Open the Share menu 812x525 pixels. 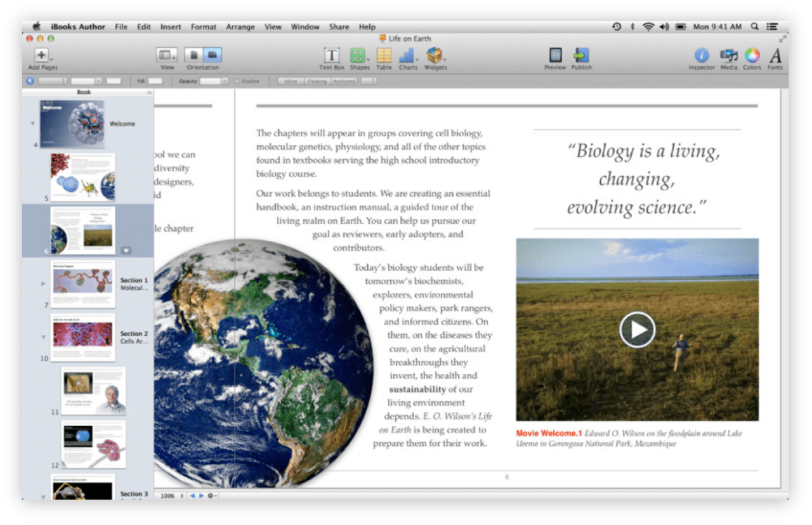pyautogui.click(x=339, y=27)
